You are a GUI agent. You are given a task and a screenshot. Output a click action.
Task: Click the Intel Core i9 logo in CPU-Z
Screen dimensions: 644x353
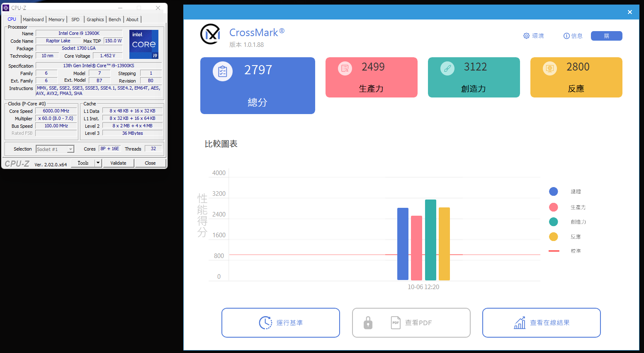pyautogui.click(x=144, y=44)
